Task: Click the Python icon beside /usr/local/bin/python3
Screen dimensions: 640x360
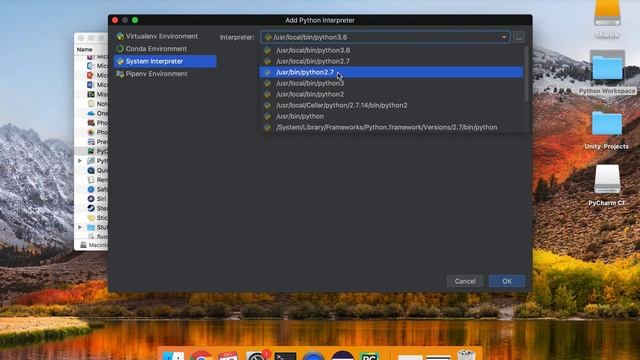Action: [x=267, y=83]
